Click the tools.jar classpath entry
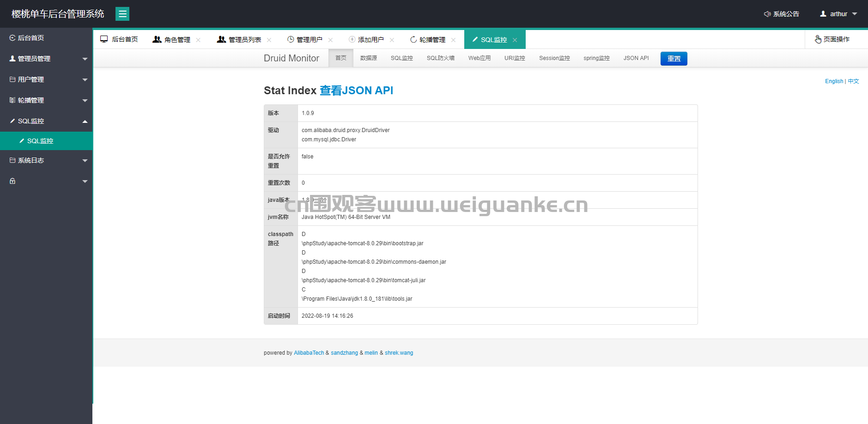Image resolution: width=868 pixels, height=424 pixels. pyautogui.click(x=357, y=299)
